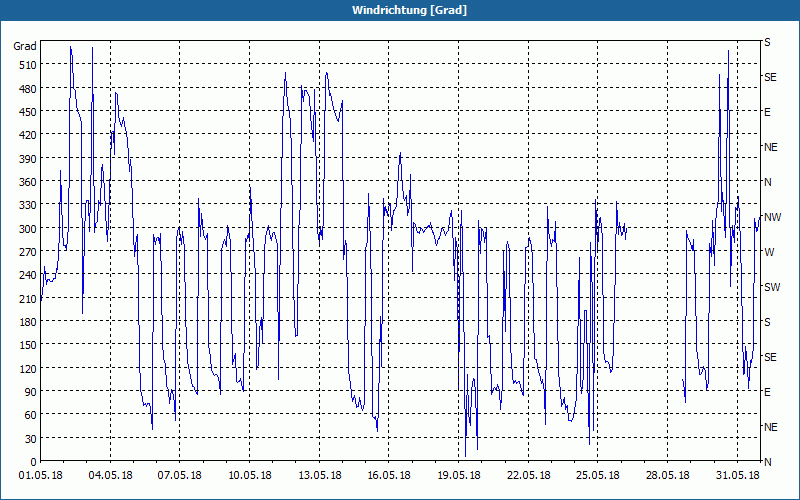Click the "10.05.18" date label
This screenshot has height=500, width=800.
pyautogui.click(x=249, y=476)
